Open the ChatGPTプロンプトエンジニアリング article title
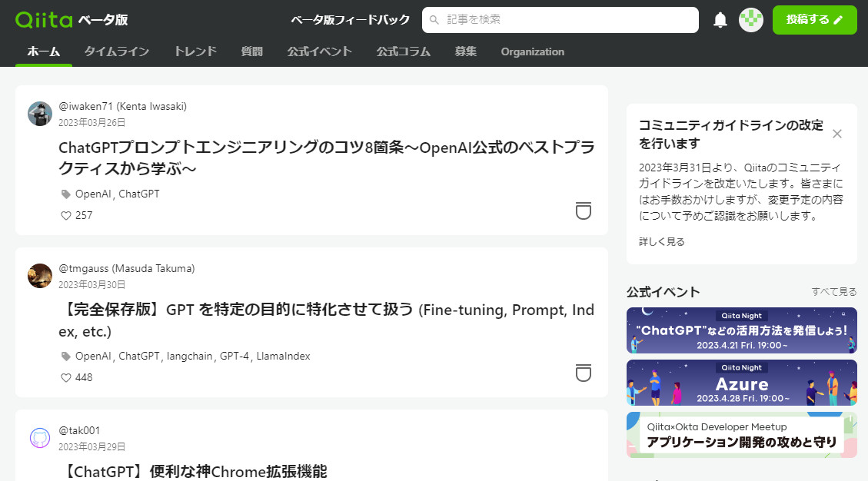868x481 pixels. 327,158
